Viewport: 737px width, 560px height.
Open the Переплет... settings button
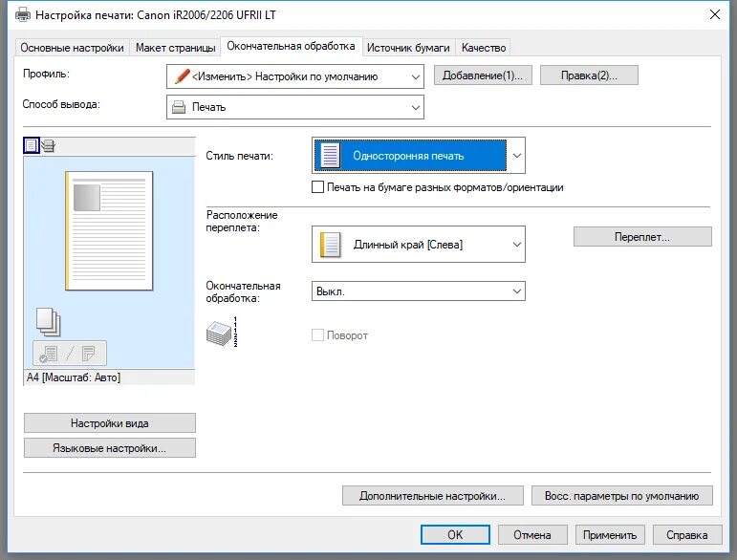point(642,237)
